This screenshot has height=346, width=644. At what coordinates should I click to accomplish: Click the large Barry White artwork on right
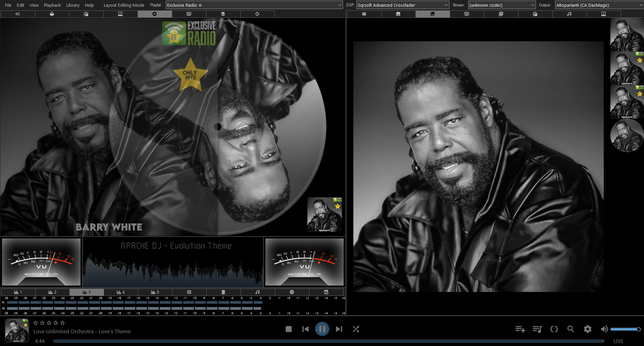click(x=478, y=167)
